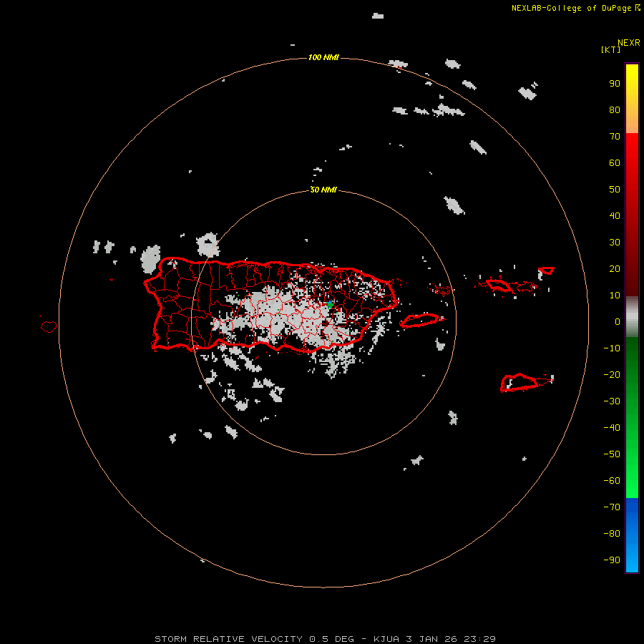Click the 40 value on the velocity scale
The height and width of the screenshot is (644, 644).
(615, 215)
